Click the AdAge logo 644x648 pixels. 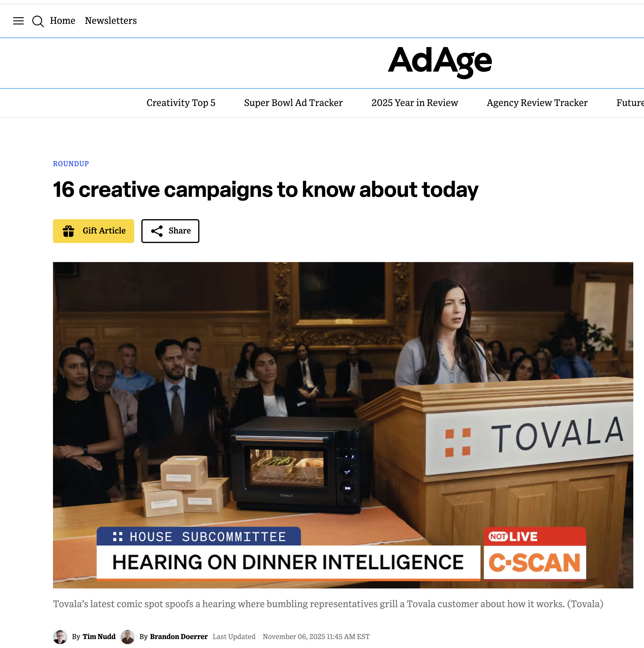(440, 62)
